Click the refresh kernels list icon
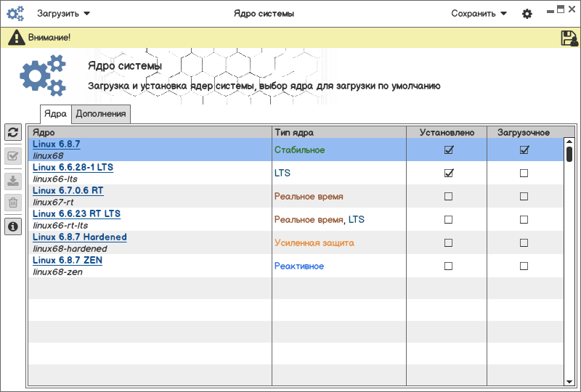 12,132
